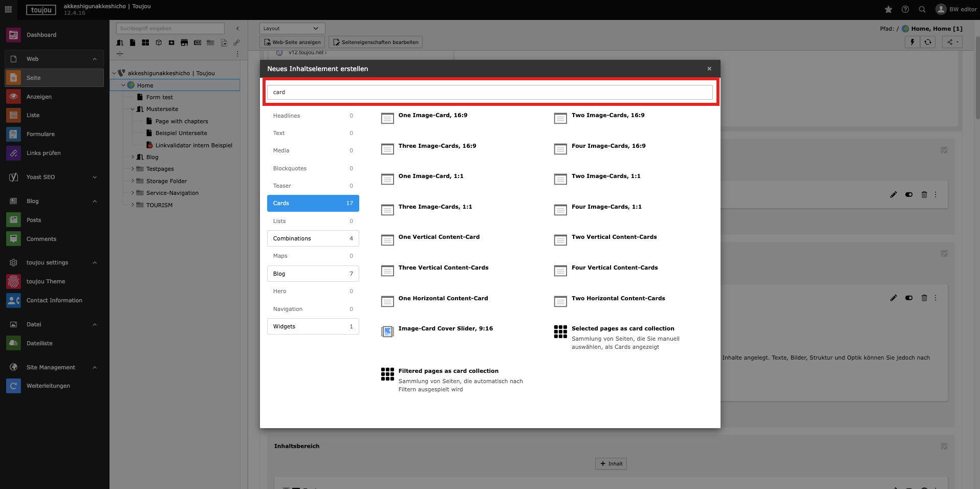Image resolution: width=980 pixels, height=489 pixels.
Task: Click the bookmarks star icon in top bar
Action: pyautogui.click(x=888, y=9)
